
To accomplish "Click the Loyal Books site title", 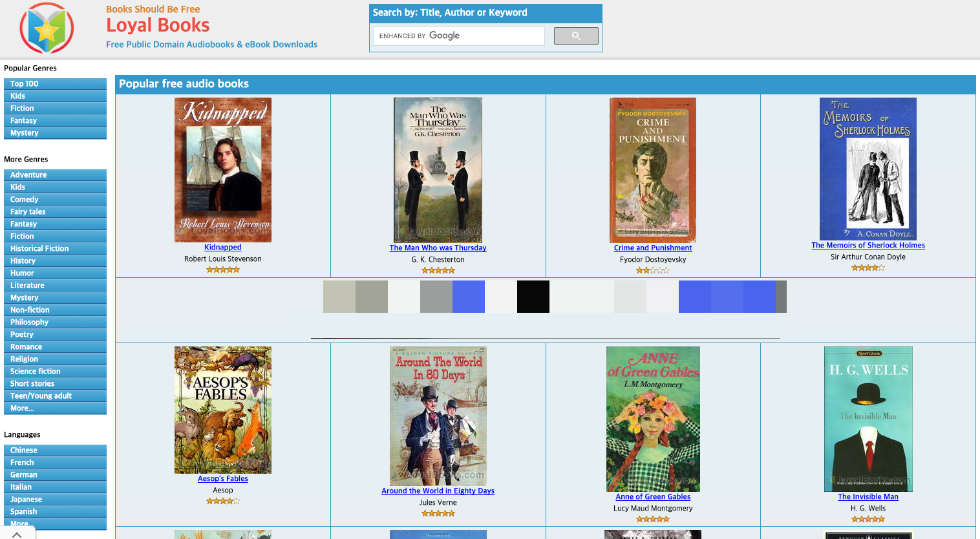I will pos(158,25).
